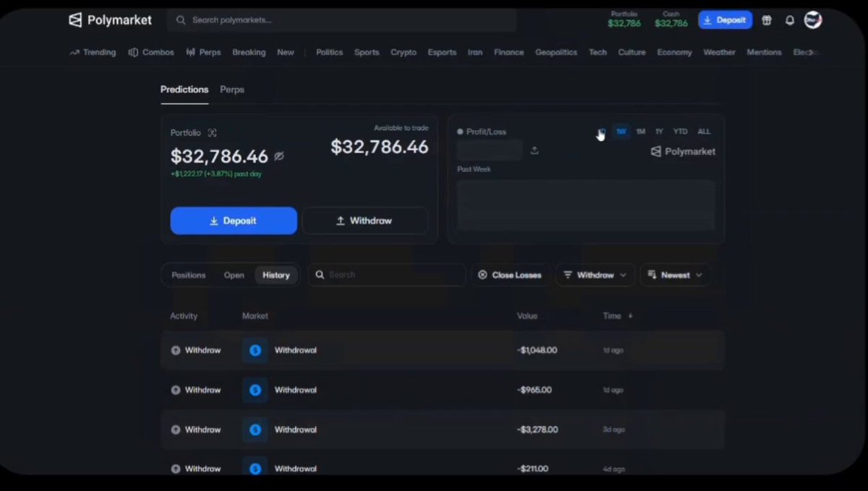Viewport: 868px width, 491px height.
Task: Switch to the Predictions tab
Action: pyautogui.click(x=184, y=90)
